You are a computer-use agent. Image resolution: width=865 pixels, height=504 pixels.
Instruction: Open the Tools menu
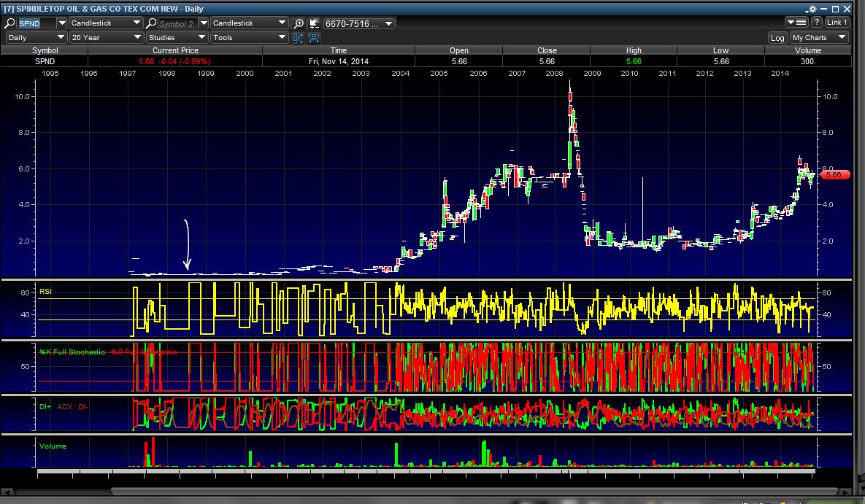click(248, 37)
